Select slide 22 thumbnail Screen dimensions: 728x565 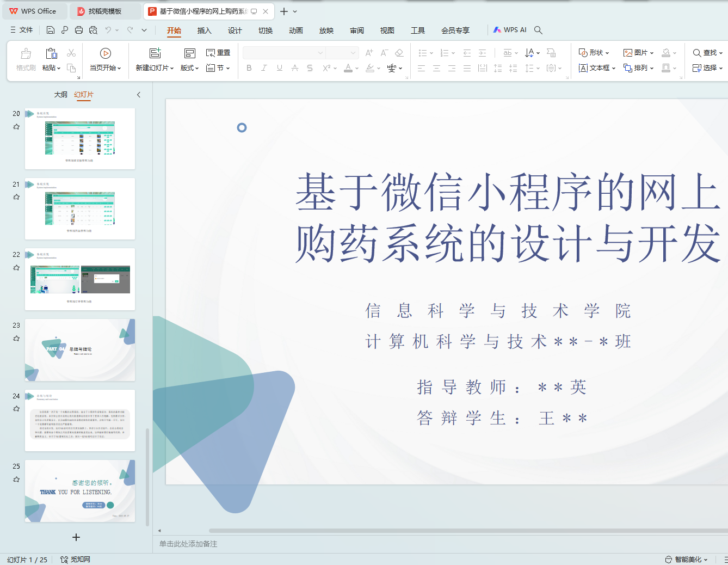[x=80, y=279]
